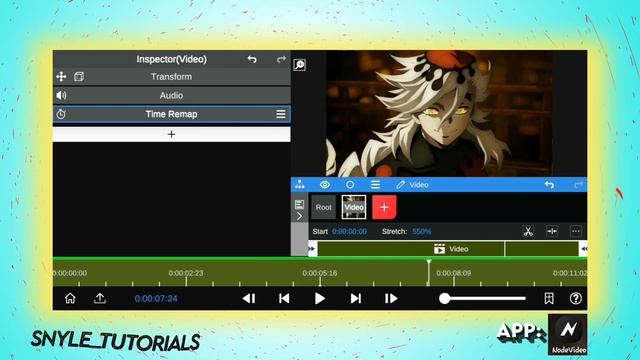Edit the Stretch value 550%

click(422, 231)
